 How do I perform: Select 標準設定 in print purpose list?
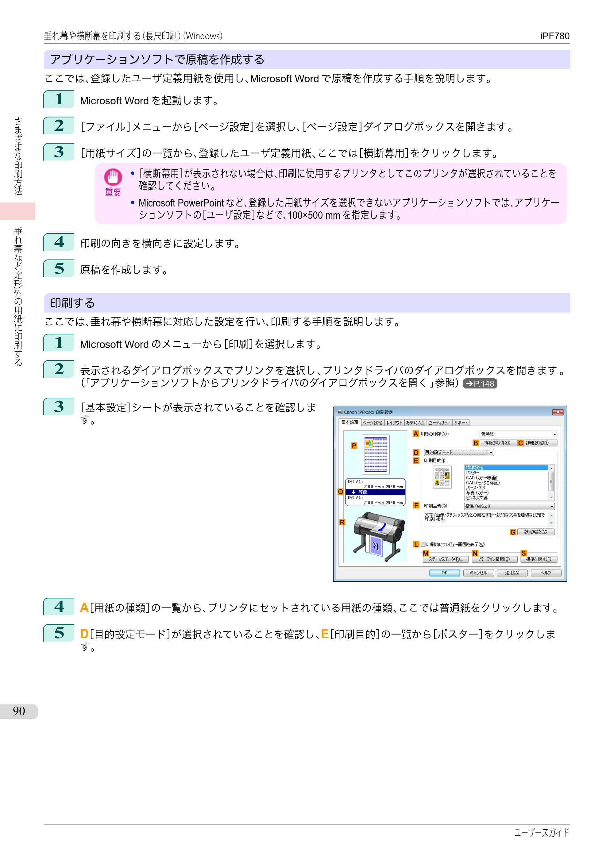(506, 468)
